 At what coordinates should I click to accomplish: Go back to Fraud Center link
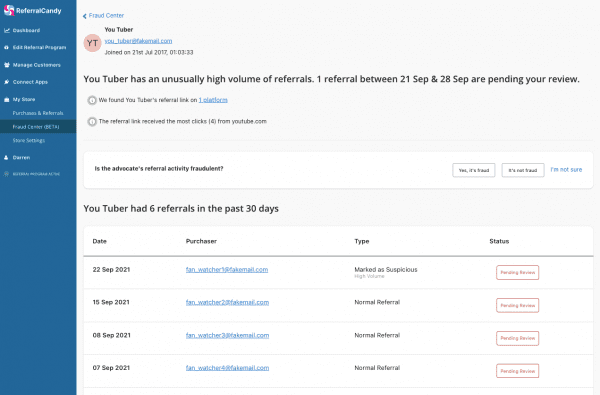coord(106,16)
